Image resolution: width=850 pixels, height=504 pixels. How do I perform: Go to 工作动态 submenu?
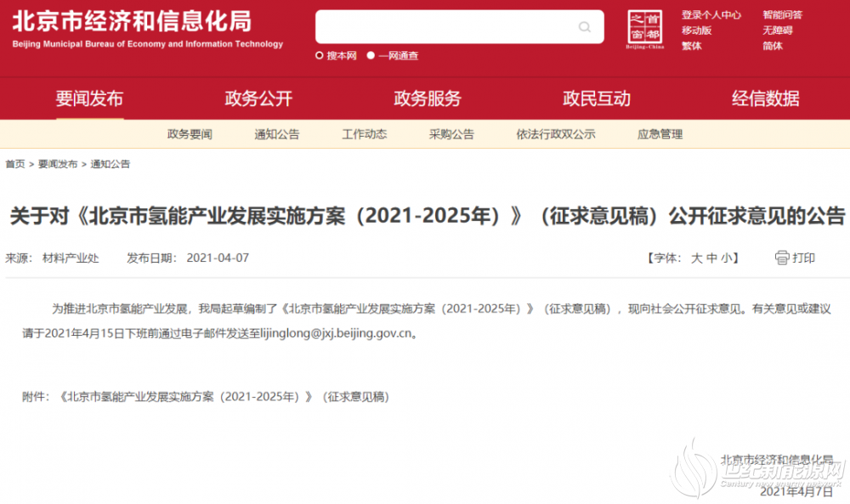[365, 134]
